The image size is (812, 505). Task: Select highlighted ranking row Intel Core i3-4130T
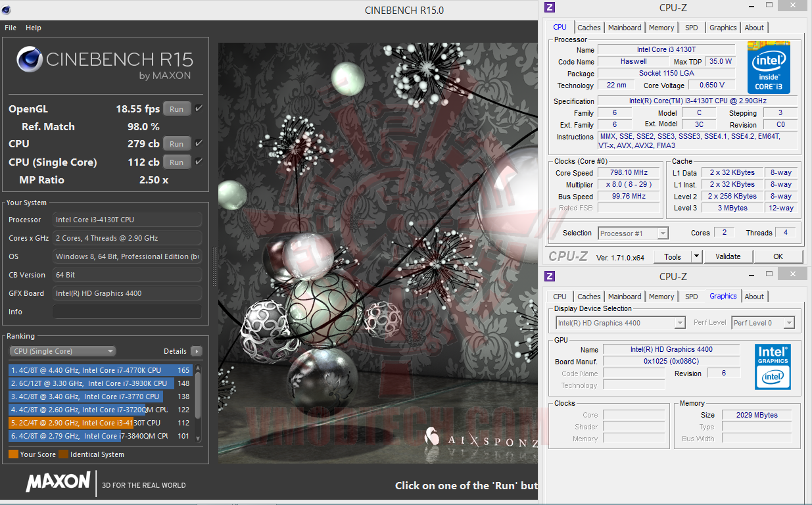[101, 423]
